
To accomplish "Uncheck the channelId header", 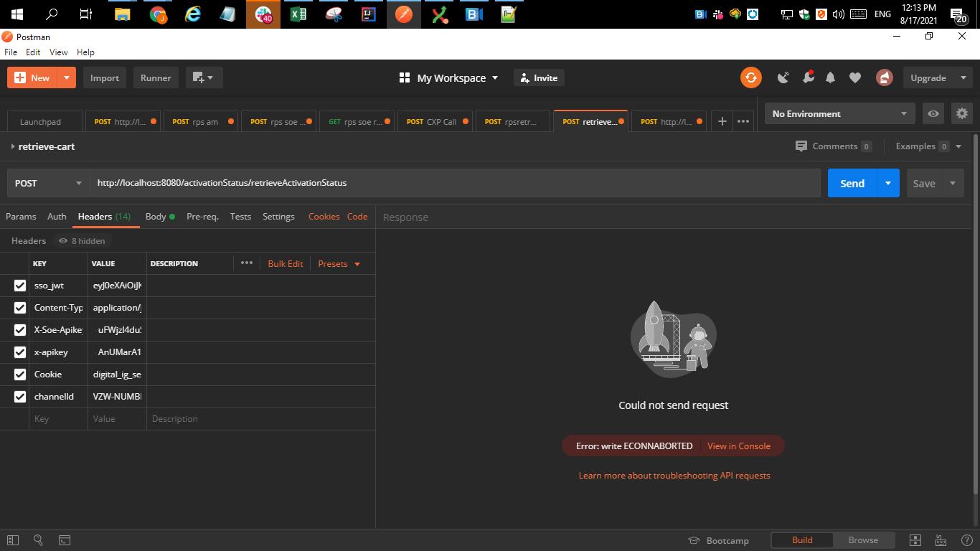I will (19, 396).
